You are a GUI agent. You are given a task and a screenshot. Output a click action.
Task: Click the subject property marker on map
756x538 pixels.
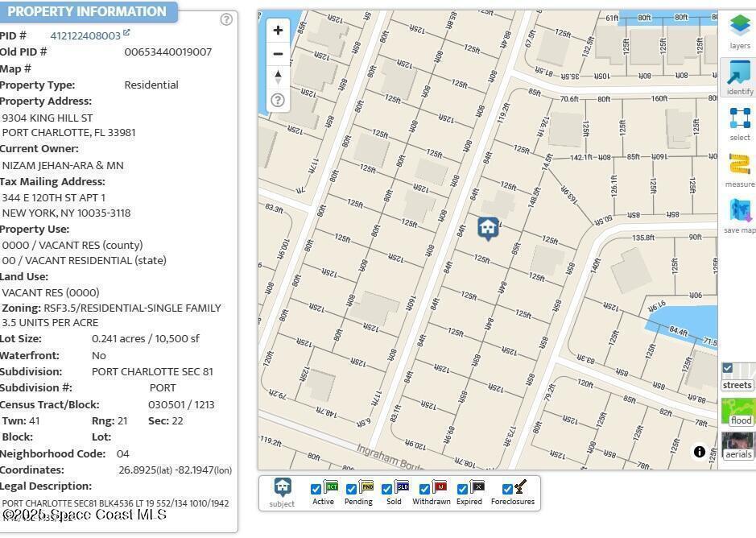(488, 228)
